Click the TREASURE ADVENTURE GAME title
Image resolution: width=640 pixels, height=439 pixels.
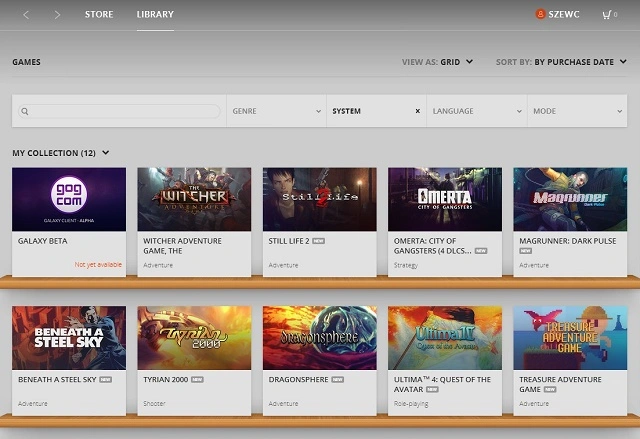pos(560,385)
